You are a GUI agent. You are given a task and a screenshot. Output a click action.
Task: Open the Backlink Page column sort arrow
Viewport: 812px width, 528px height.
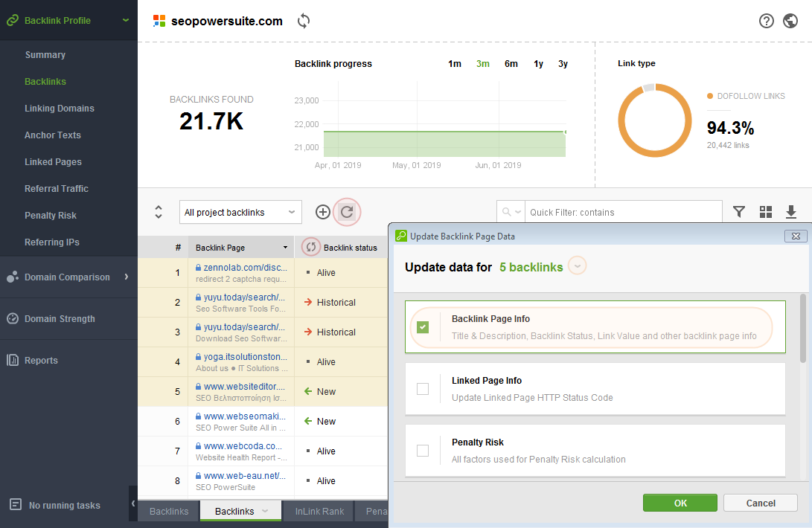coord(285,248)
